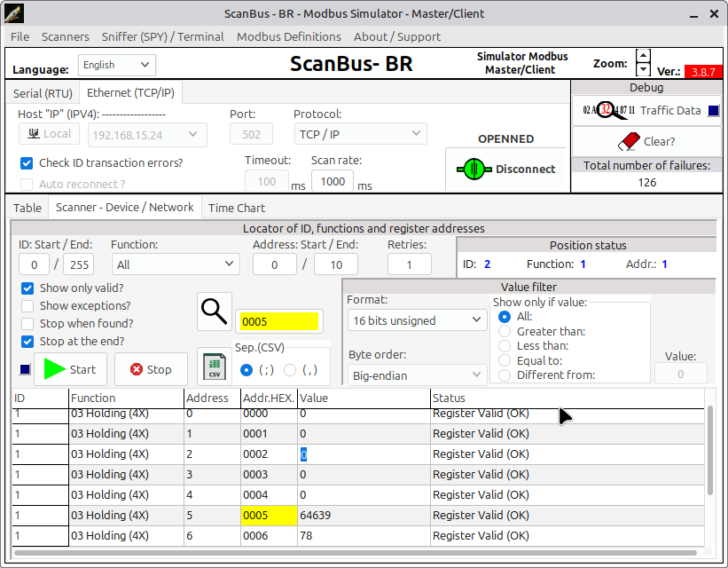Select the Less than radio option
Viewport: 728px width, 568px height.
coord(505,346)
